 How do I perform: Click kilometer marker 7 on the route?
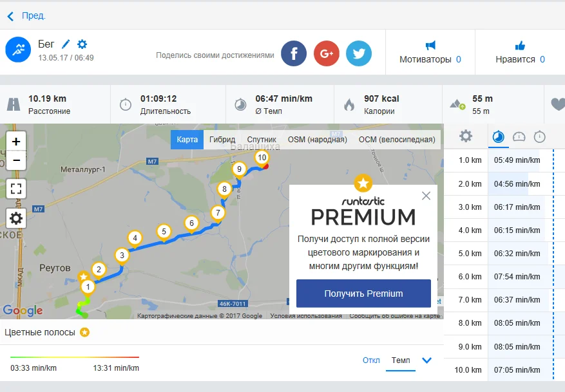pos(218,213)
